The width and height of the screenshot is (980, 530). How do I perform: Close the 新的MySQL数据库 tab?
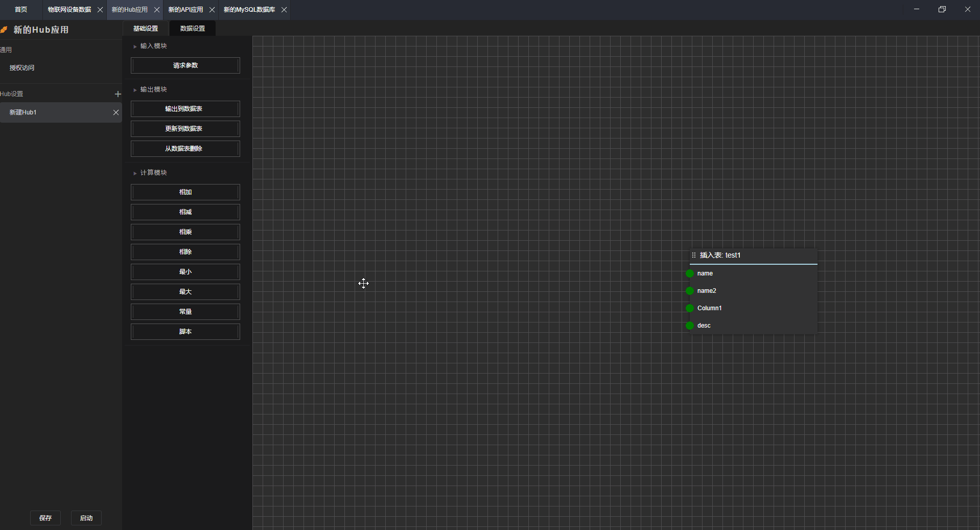pyautogui.click(x=284, y=10)
